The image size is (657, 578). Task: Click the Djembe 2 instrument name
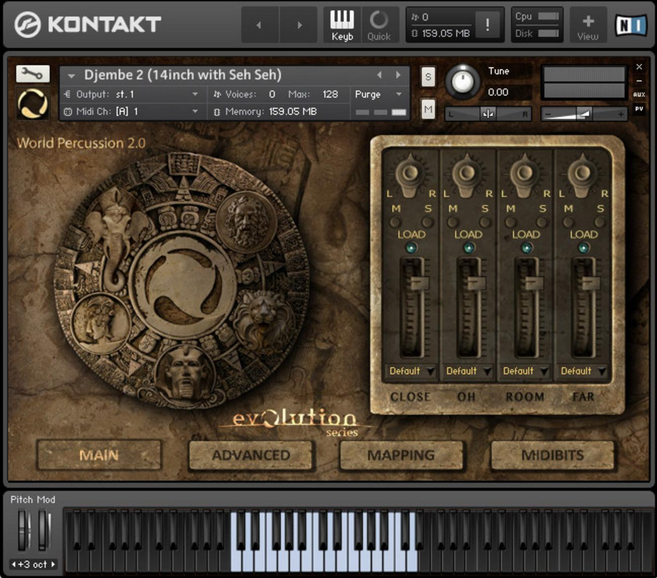[183, 75]
